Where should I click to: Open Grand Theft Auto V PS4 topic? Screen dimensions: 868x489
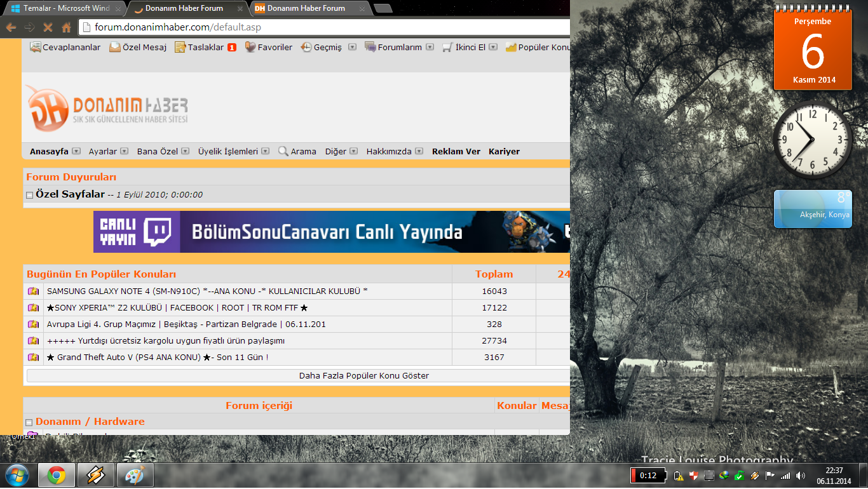[x=158, y=357]
